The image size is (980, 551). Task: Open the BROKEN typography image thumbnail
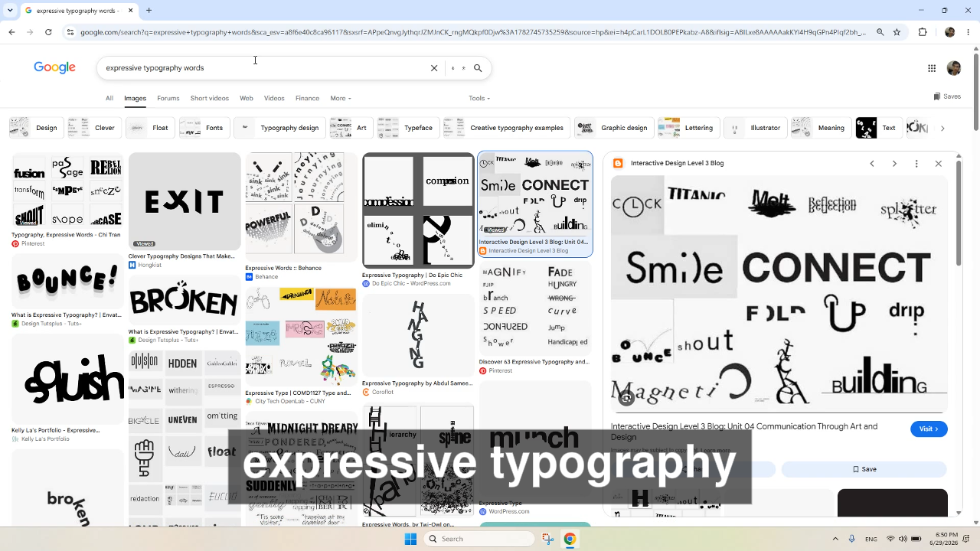[x=185, y=301]
